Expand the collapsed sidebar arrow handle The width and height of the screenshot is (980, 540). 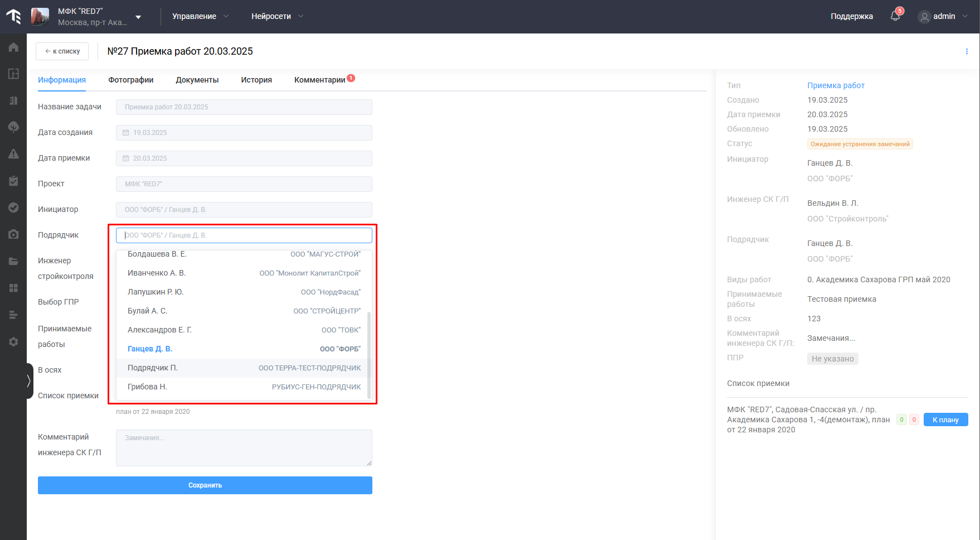[29, 381]
